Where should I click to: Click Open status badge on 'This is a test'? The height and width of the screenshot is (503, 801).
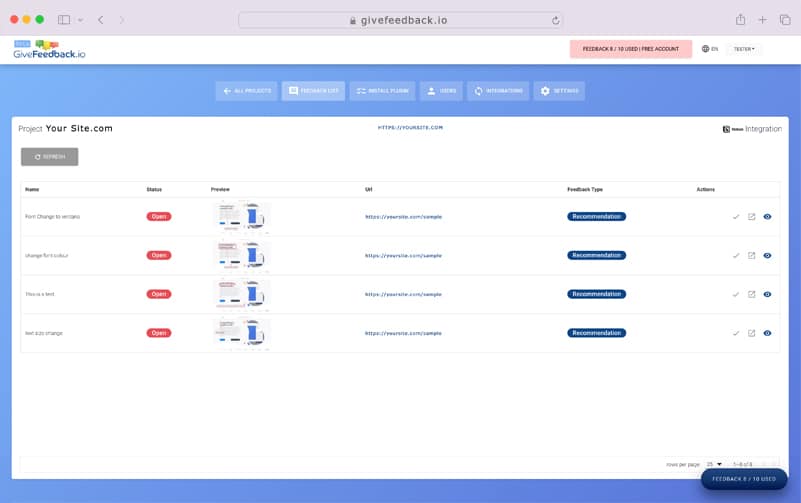point(159,294)
